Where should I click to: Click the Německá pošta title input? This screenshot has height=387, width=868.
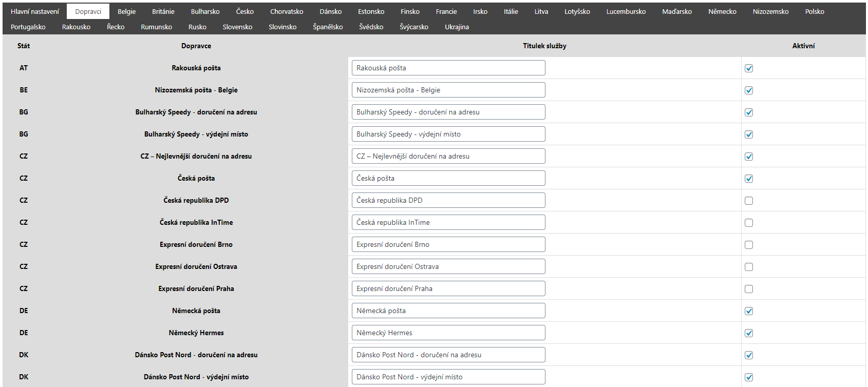(x=448, y=311)
